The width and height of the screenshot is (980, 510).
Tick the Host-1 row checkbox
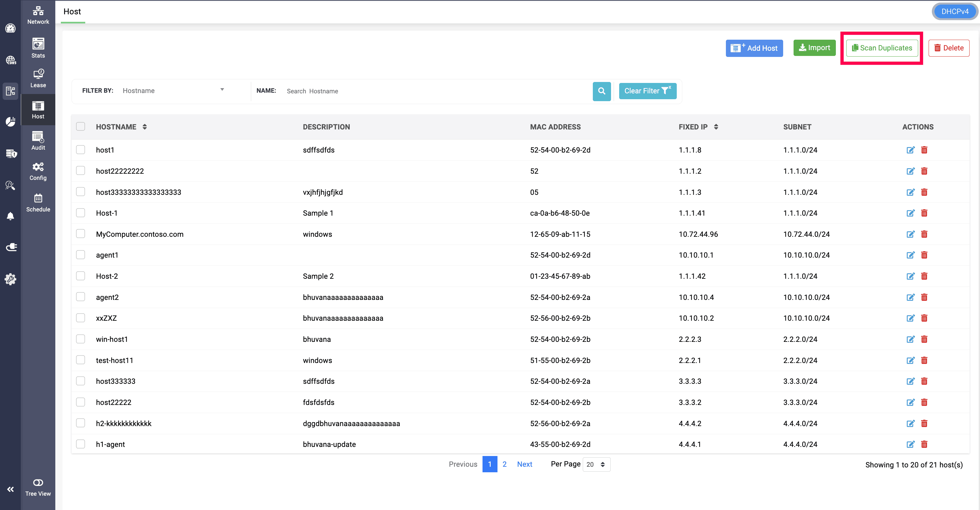[x=80, y=213]
